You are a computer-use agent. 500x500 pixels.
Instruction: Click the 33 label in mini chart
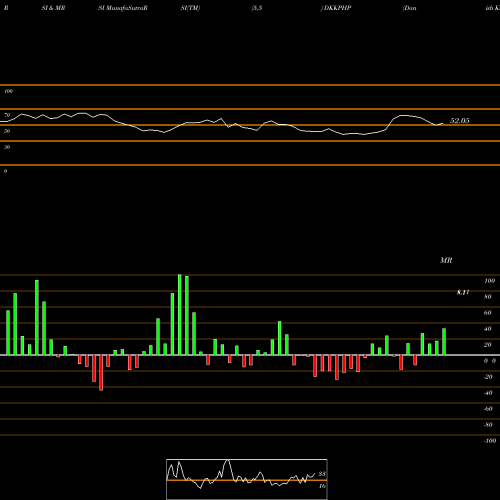pyautogui.click(x=322, y=474)
